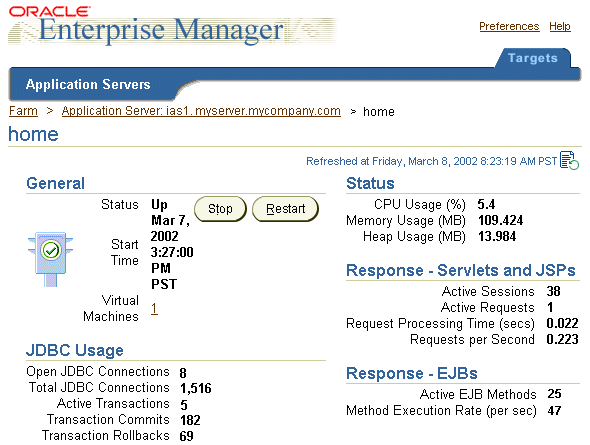Click the Transaction Commits label
The height and width of the screenshot is (445, 590).
[x=108, y=420]
